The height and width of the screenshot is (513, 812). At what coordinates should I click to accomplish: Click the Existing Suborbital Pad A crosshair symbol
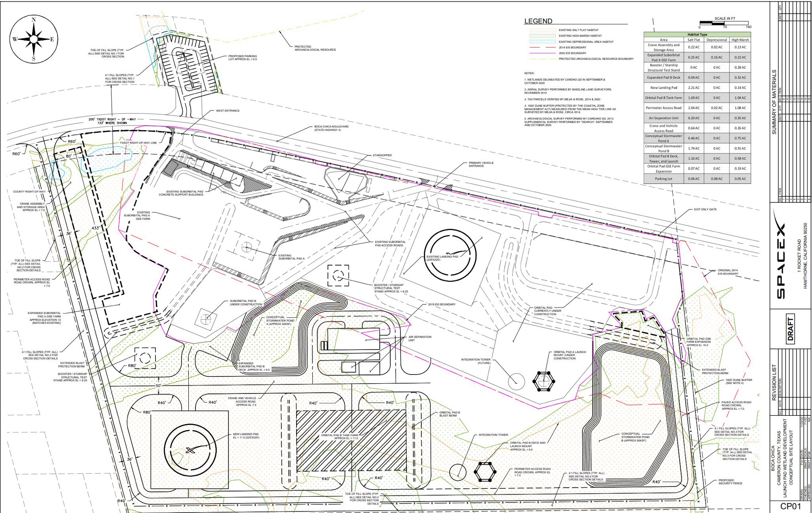click(x=246, y=248)
